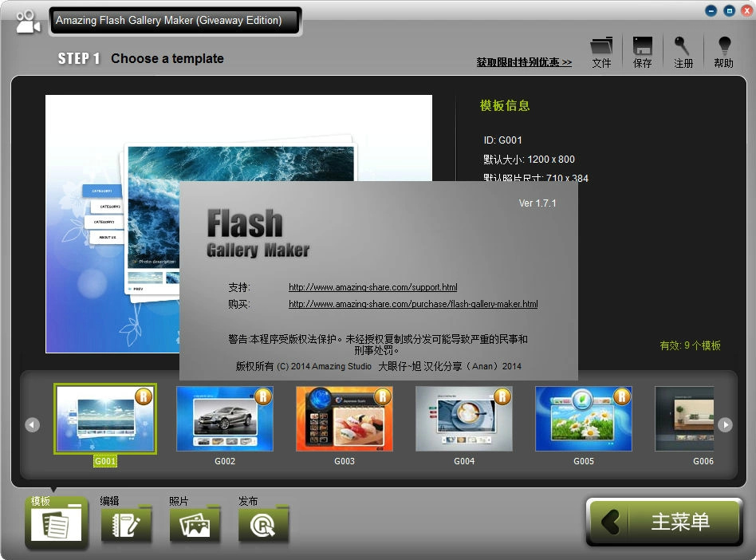Choose the G005 daisies template thumbnail

click(584, 419)
